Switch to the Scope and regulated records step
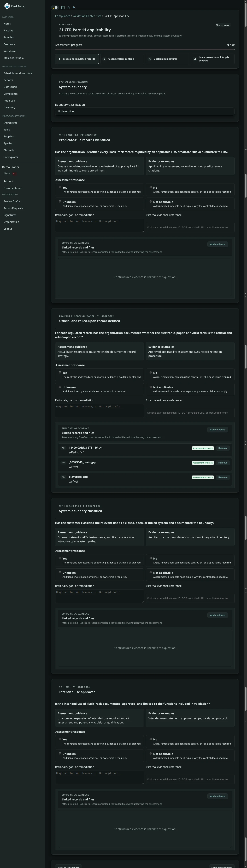Viewport: 247px width, 868px height. [x=77, y=59]
